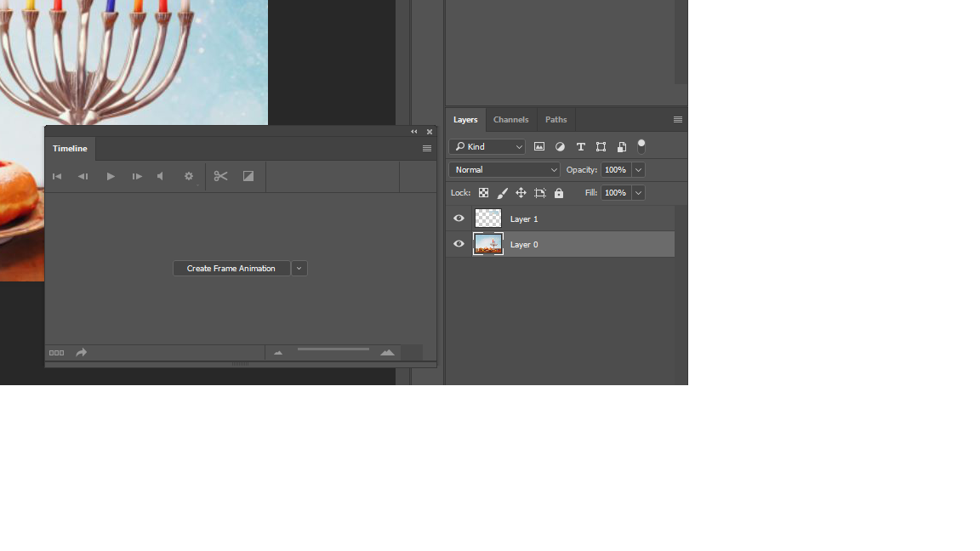Select Layer 1 thumbnail
The height and width of the screenshot is (551, 980).
(x=488, y=219)
